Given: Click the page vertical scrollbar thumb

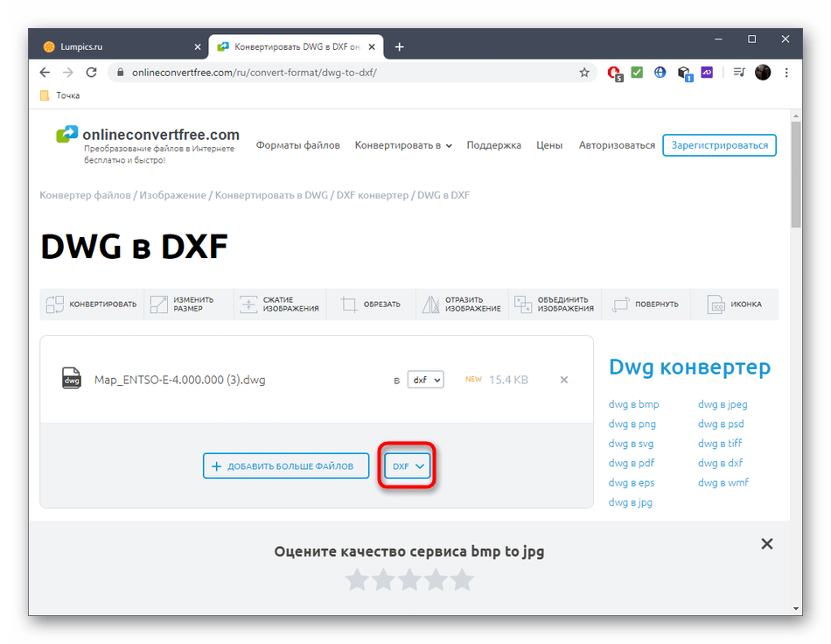Looking at the screenshot, I should [x=795, y=174].
